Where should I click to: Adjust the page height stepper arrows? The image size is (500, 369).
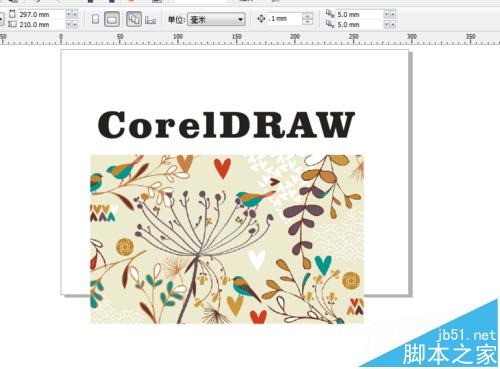coord(72,24)
